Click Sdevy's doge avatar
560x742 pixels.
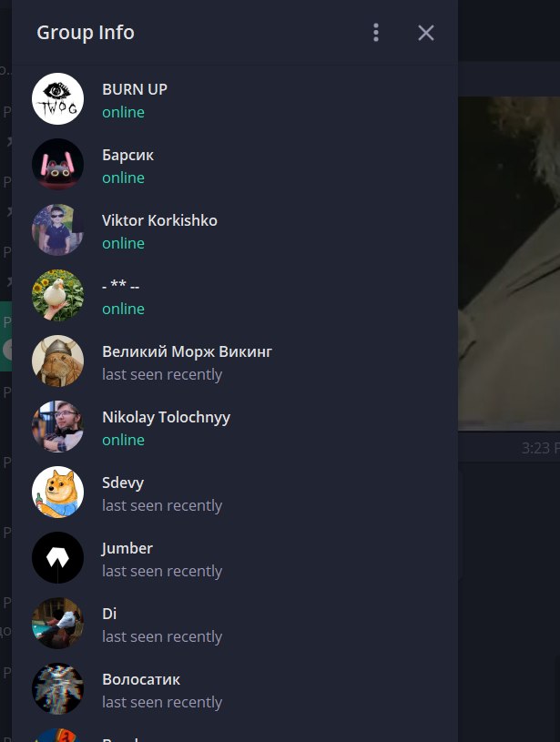(57, 493)
